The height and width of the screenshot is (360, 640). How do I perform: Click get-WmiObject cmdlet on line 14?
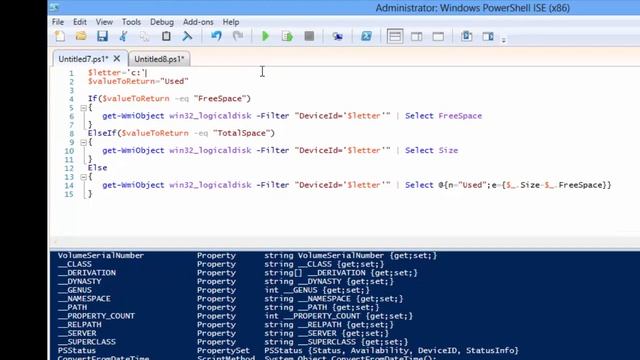[x=133, y=185]
